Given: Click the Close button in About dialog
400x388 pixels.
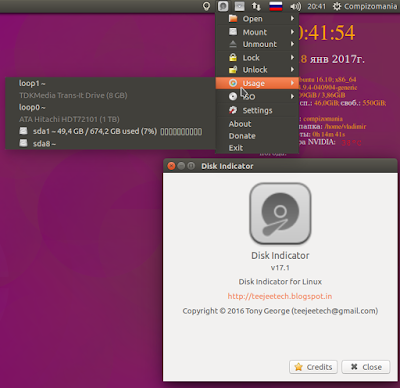Looking at the screenshot, I should tap(366, 367).
